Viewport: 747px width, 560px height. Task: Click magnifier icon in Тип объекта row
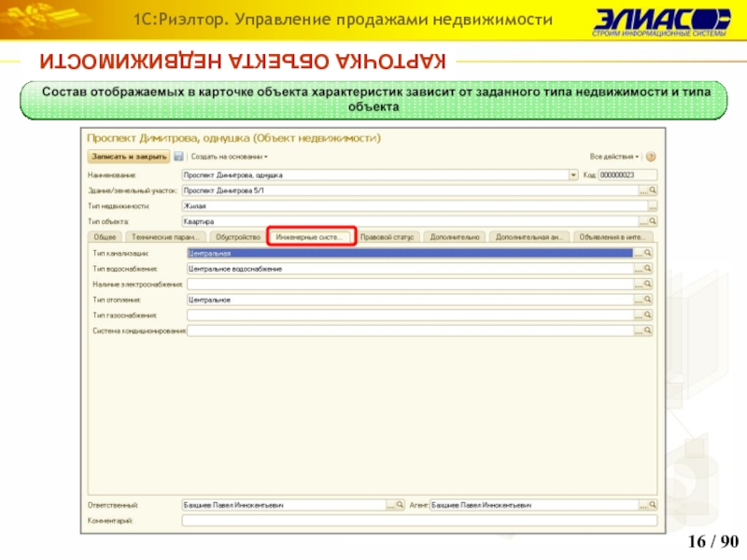pyautogui.click(x=653, y=221)
